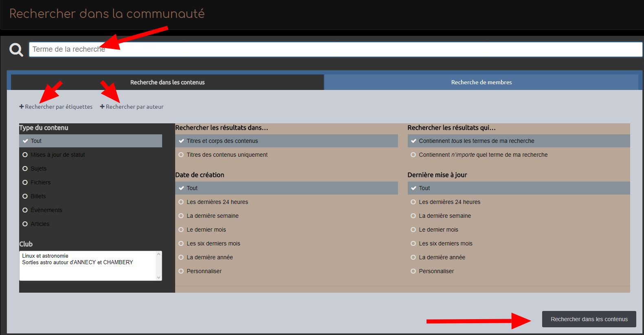Expand 'Rechercher par auteur' option
The image size is (644, 335).
pyautogui.click(x=132, y=107)
